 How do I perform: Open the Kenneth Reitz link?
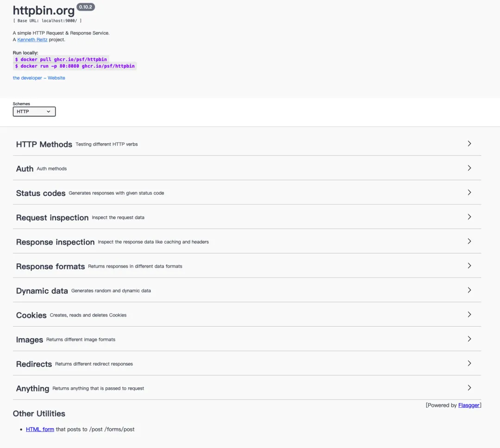point(32,39)
